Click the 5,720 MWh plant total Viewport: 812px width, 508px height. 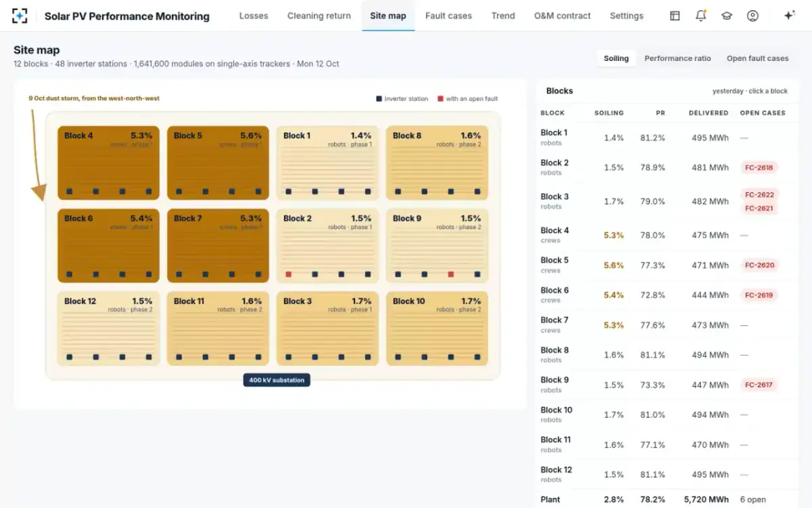coord(706,499)
